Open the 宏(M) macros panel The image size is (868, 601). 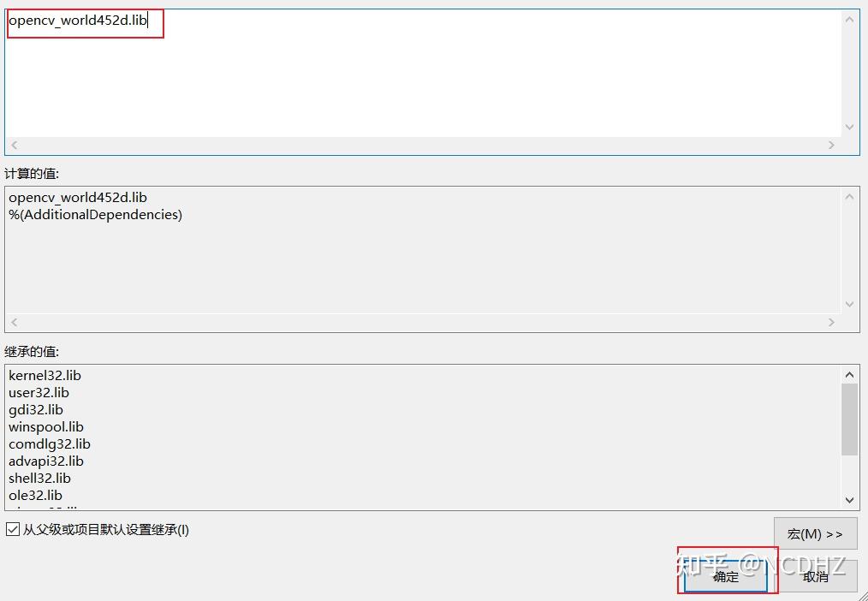pos(814,533)
